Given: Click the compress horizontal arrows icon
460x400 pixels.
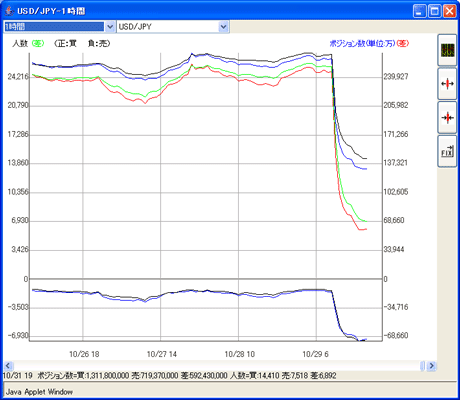Looking at the screenshot, I should tap(447, 117).
